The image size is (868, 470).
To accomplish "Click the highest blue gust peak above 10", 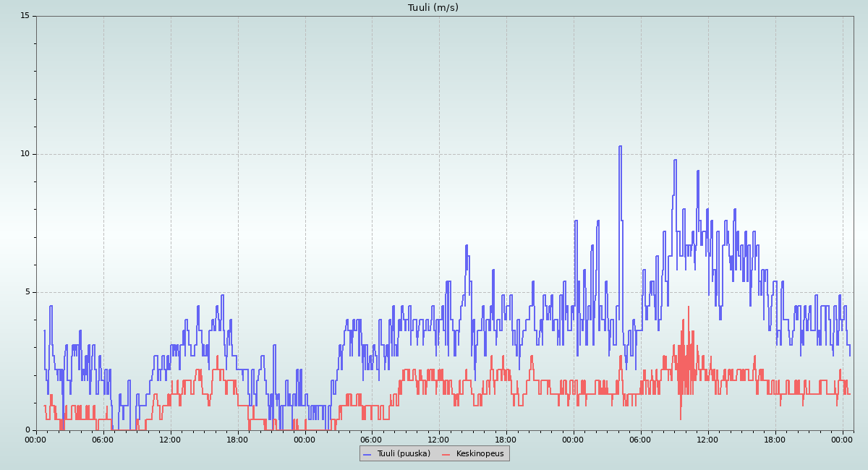I will click(x=620, y=147).
